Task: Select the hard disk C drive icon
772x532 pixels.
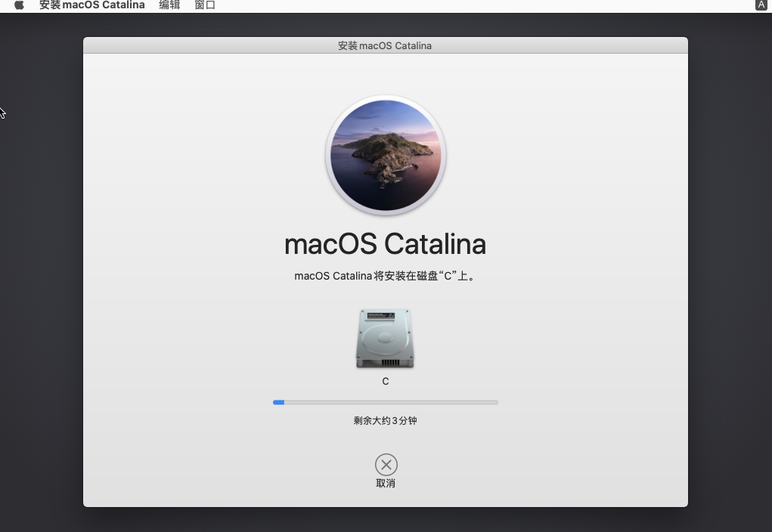Action: click(x=385, y=339)
